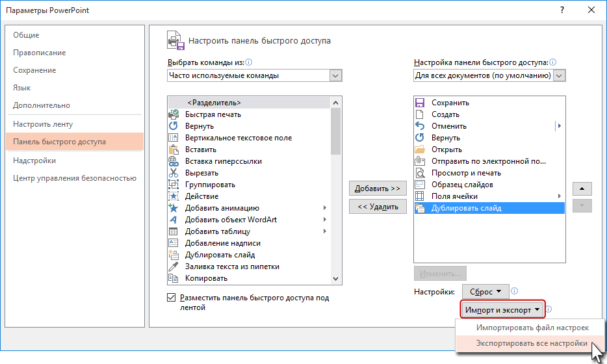Expand submenu arrow for 'Добавить анимацию'
Screen dimensions: 607x364
point(325,208)
